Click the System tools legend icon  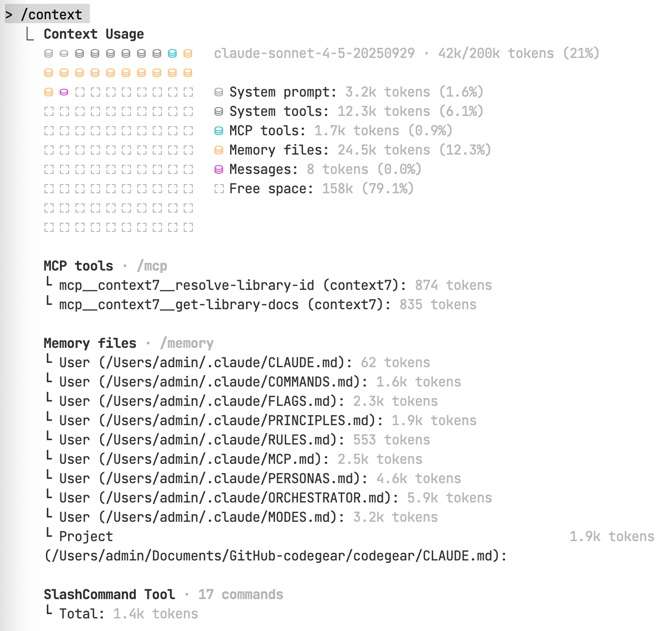(x=219, y=112)
